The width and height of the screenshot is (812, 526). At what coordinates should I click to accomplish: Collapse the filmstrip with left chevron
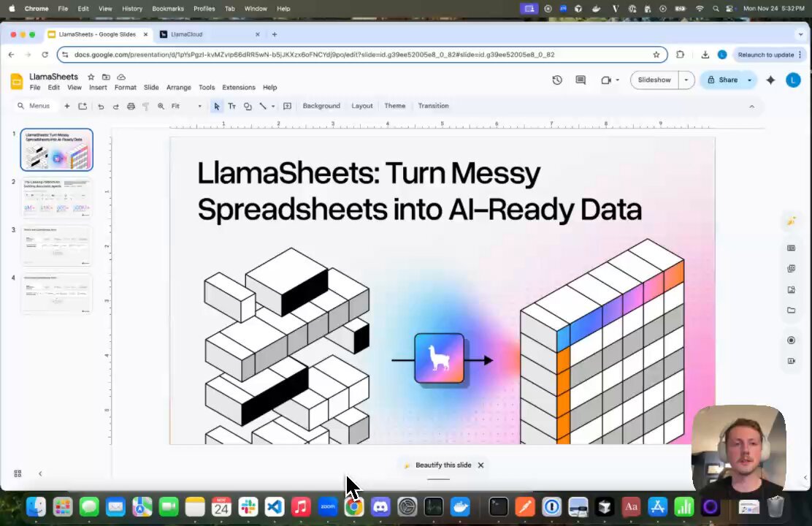40,473
